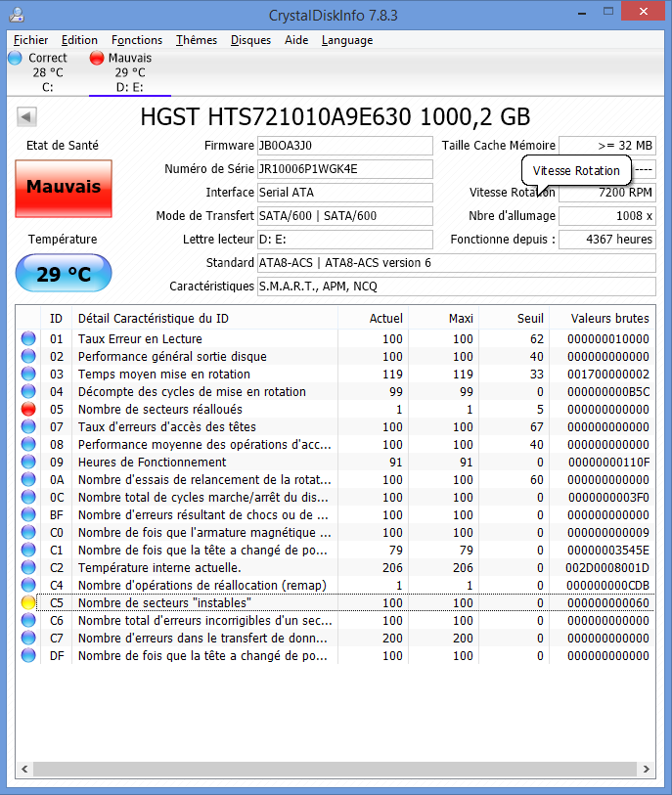Click the 4367 heures field
Screen dimensions: 672x795
click(607, 240)
